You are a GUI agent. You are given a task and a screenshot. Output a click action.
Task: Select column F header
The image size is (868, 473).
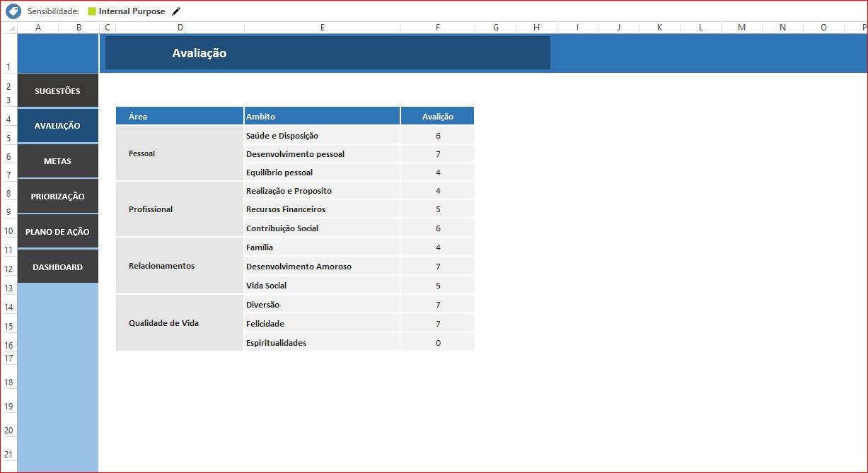pos(438,28)
